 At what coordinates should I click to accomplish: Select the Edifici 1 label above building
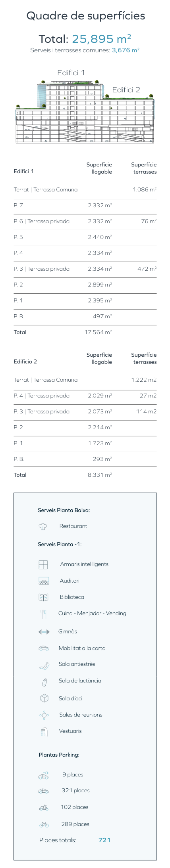click(x=71, y=73)
